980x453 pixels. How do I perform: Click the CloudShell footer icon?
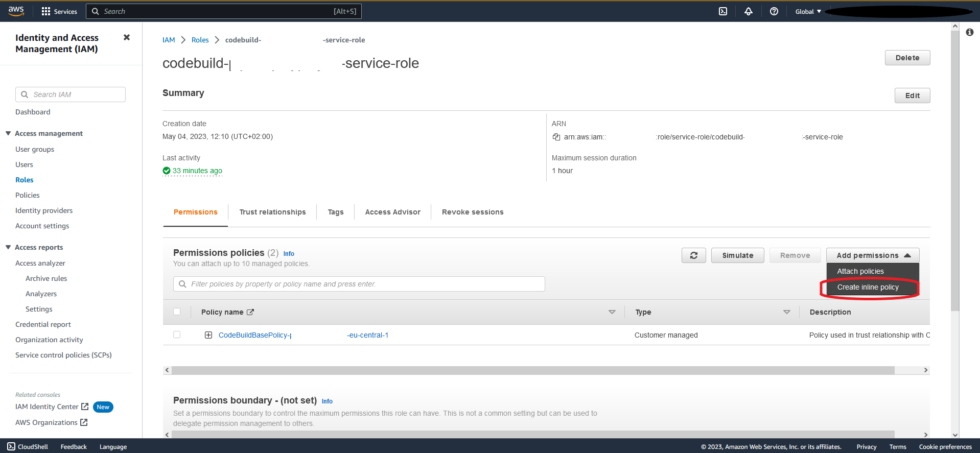pos(11,446)
